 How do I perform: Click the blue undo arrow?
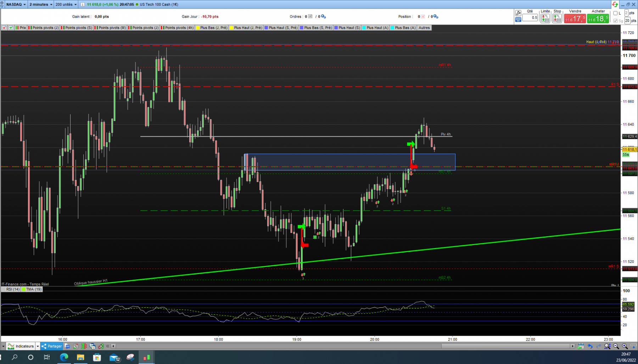coord(590,346)
